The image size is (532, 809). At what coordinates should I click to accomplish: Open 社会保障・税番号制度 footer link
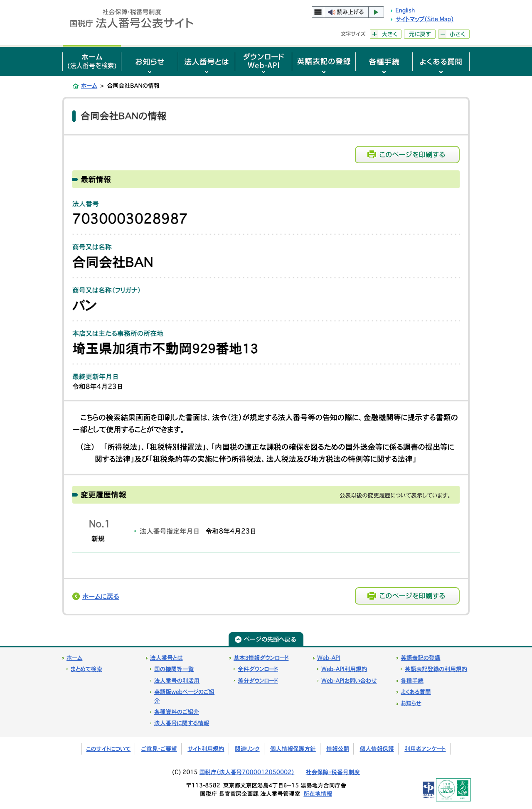[x=332, y=772]
